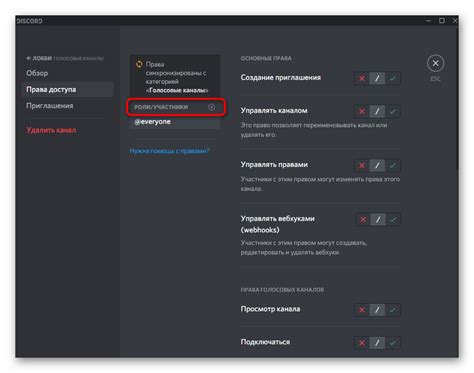474x373 pixels.
Task: Click the Права синхронизированы notice text
Action: (177, 77)
